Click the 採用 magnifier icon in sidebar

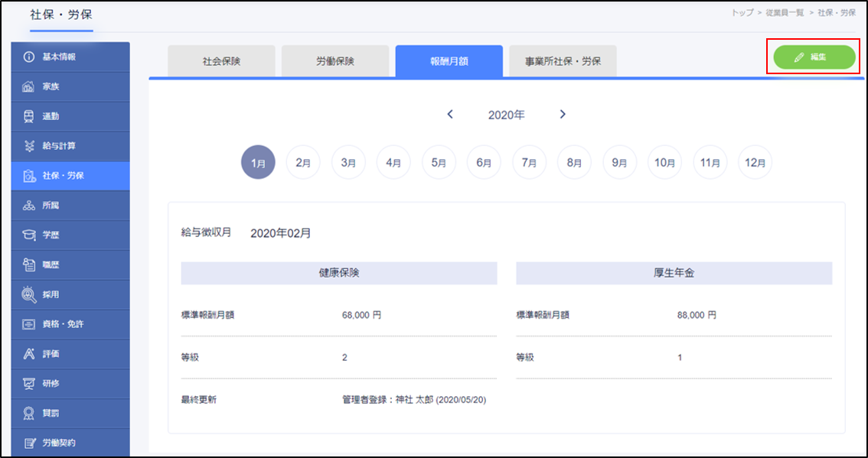click(x=29, y=294)
